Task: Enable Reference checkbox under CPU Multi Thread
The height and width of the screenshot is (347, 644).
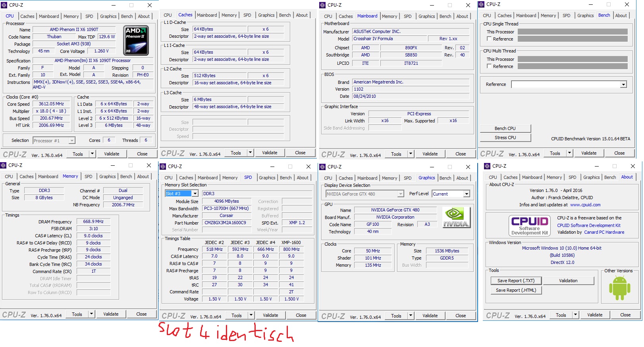Action: (x=489, y=66)
